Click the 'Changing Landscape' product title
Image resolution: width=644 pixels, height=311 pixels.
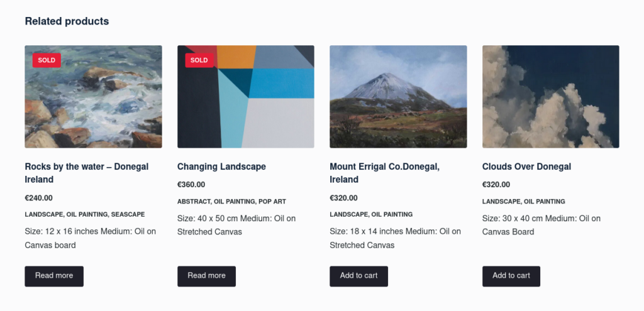coord(221,166)
